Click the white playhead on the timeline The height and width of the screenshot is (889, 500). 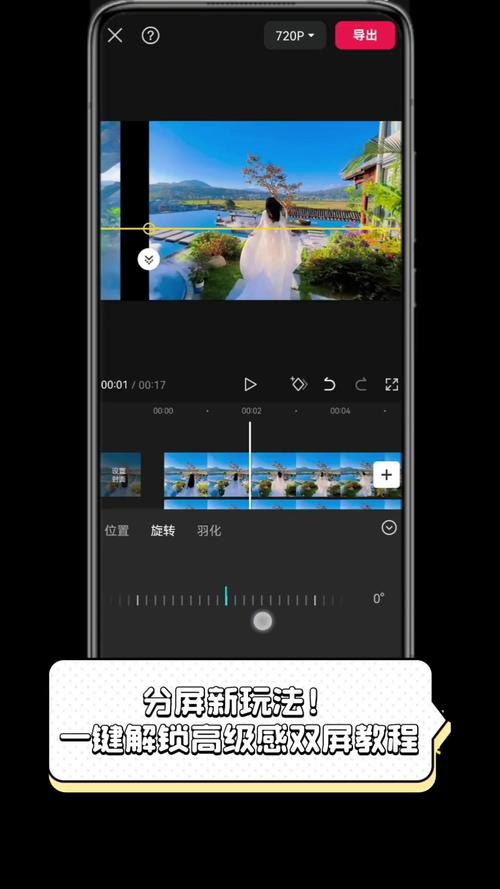249,465
